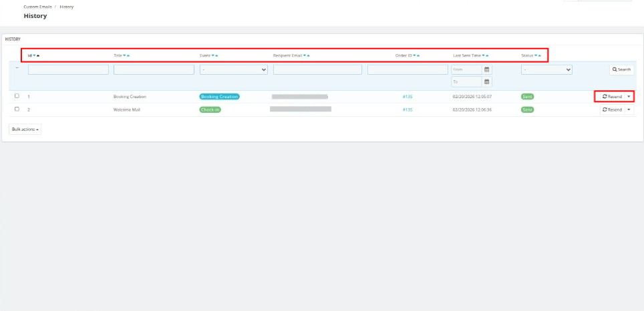Expand the Bulk actions menu
The height and width of the screenshot is (311, 644).
25,129
